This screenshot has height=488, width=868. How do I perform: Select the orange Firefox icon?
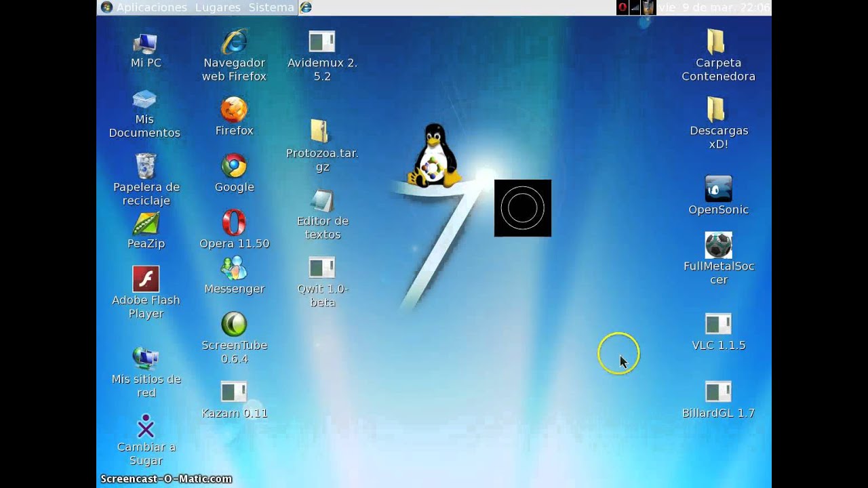click(234, 110)
